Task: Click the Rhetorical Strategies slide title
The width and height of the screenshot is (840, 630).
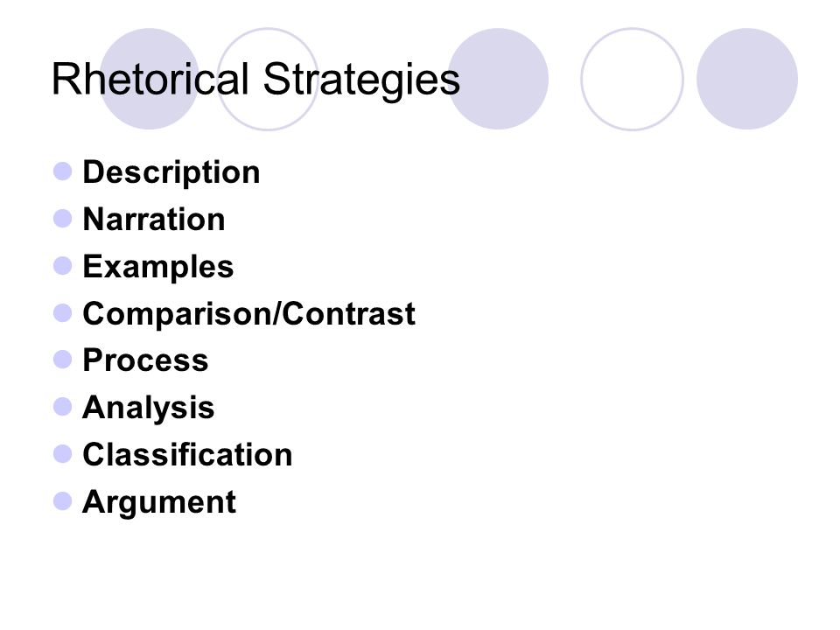Action: tap(255, 80)
